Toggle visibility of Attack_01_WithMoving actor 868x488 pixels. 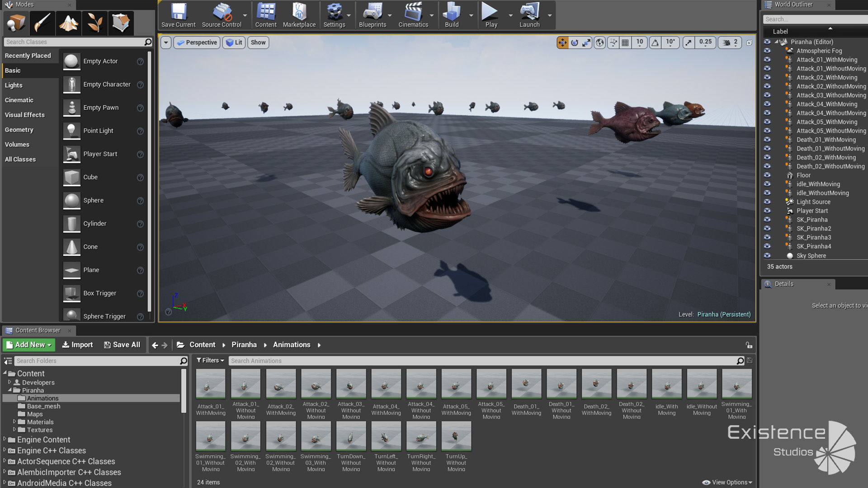click(767, 60)
